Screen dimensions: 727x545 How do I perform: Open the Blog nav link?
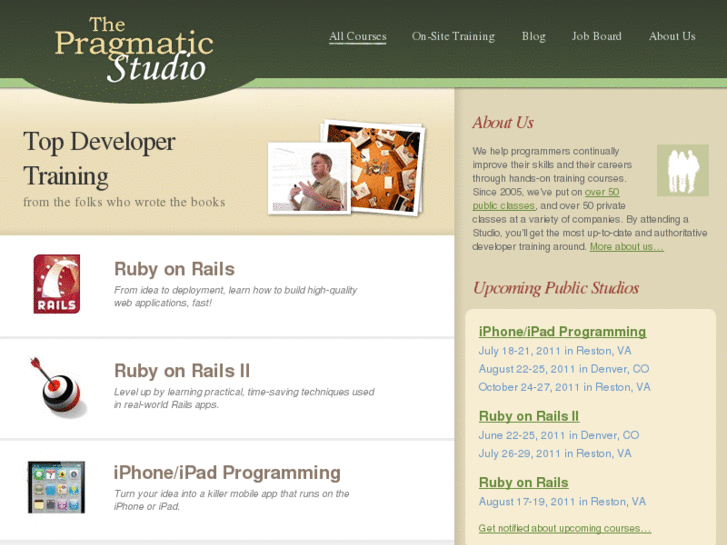point(533,36)
